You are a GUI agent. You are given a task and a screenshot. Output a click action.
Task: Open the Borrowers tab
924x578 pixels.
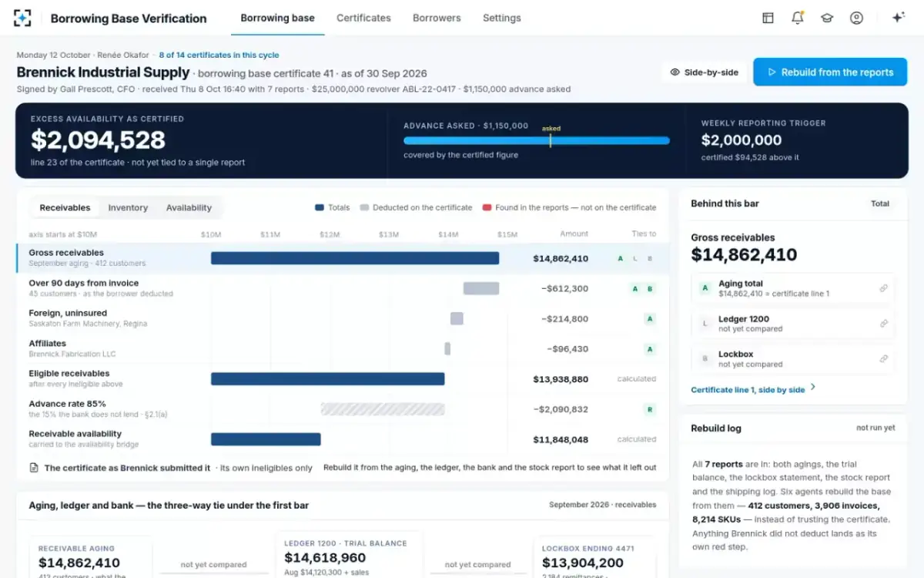click(x=437, y=18)
